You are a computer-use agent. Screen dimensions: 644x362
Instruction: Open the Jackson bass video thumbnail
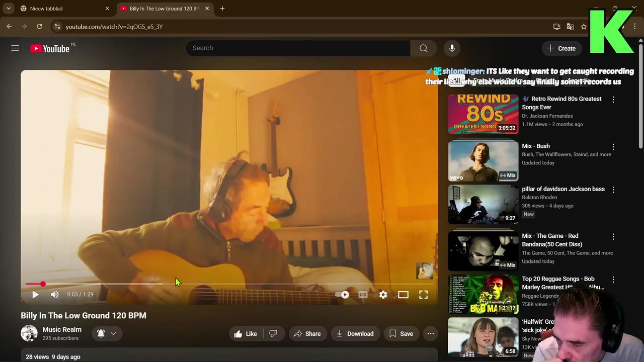click(x=483, y=204)
